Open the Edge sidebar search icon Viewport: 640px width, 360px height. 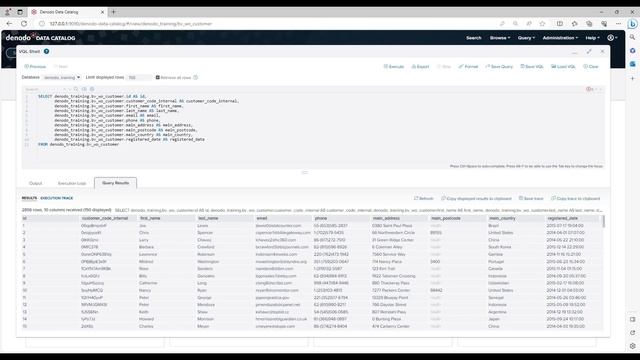pos(632,37)
